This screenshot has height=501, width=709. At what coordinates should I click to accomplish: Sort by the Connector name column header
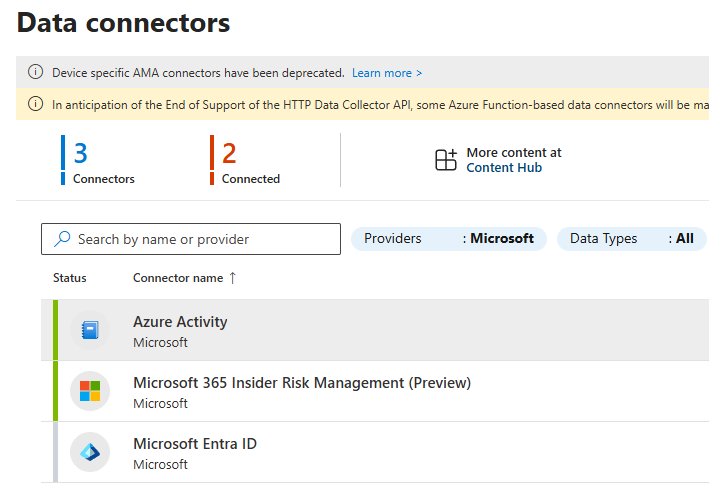coord(178,278)
